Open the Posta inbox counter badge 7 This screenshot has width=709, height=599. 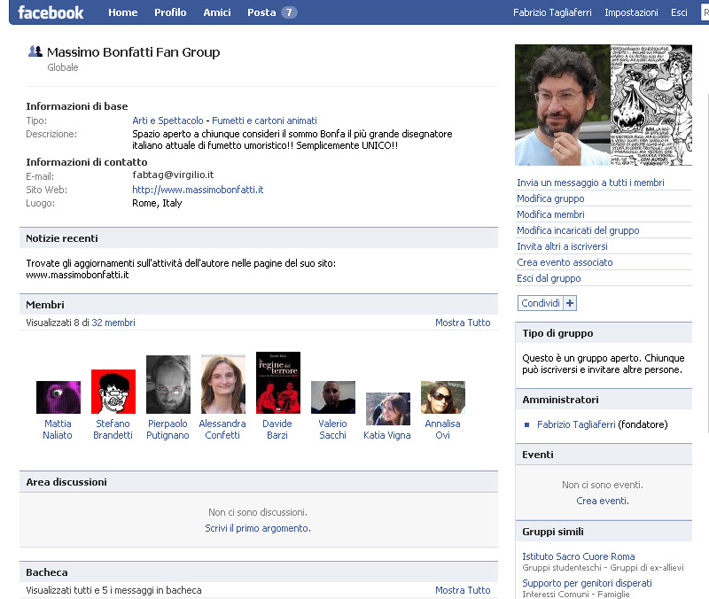point(289,13)
